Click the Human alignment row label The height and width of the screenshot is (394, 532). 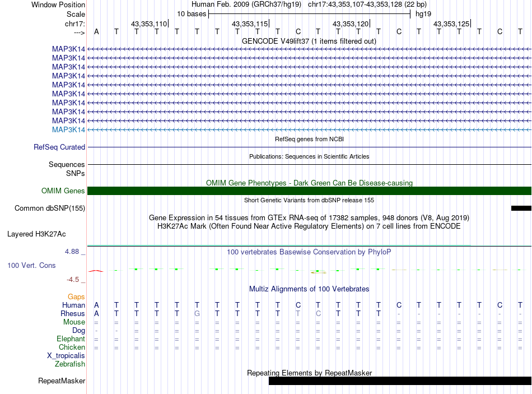click(x=73, y=305)
